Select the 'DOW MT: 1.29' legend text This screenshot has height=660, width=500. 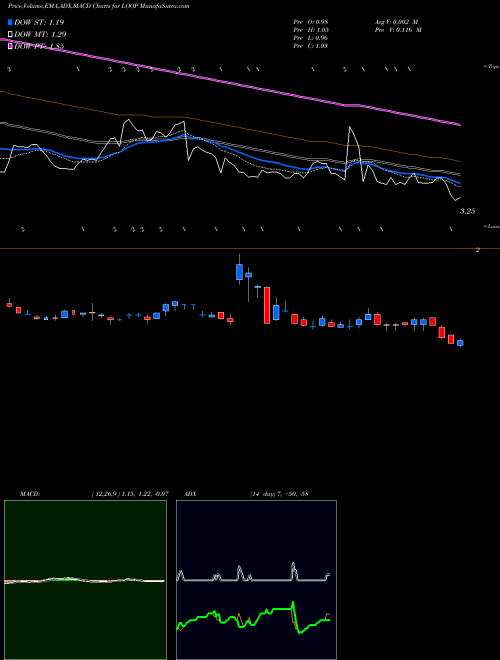[40, 35]
